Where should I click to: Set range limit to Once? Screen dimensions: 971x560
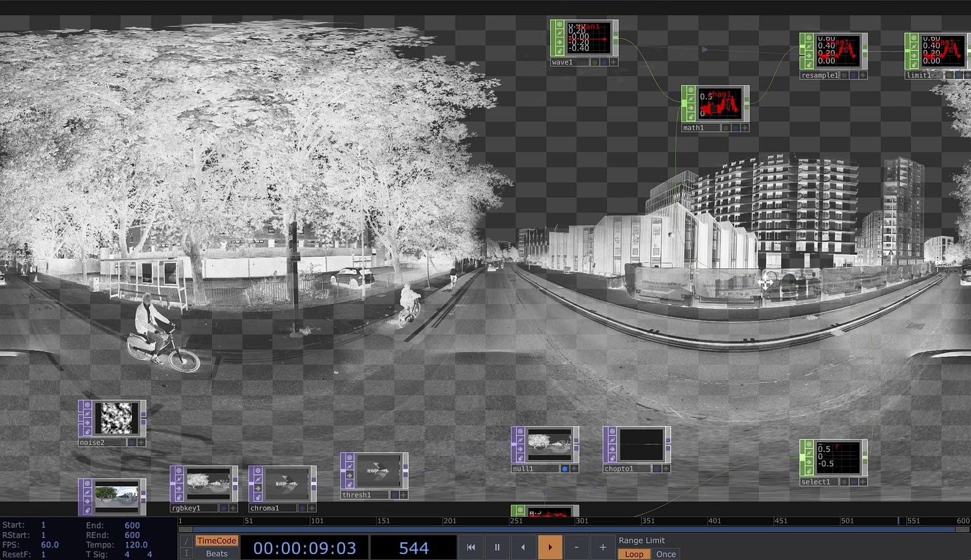pos(666,554)
